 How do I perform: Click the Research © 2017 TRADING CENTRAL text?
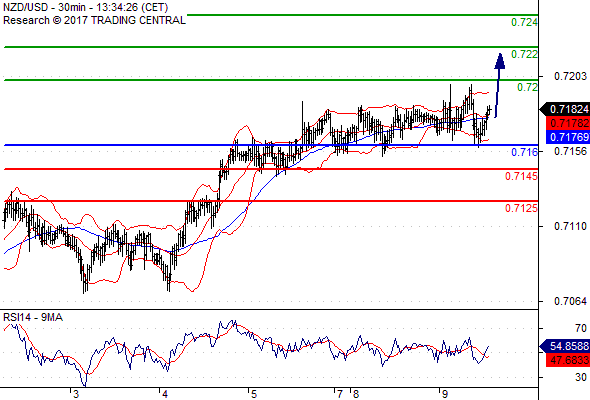point(94,20)
